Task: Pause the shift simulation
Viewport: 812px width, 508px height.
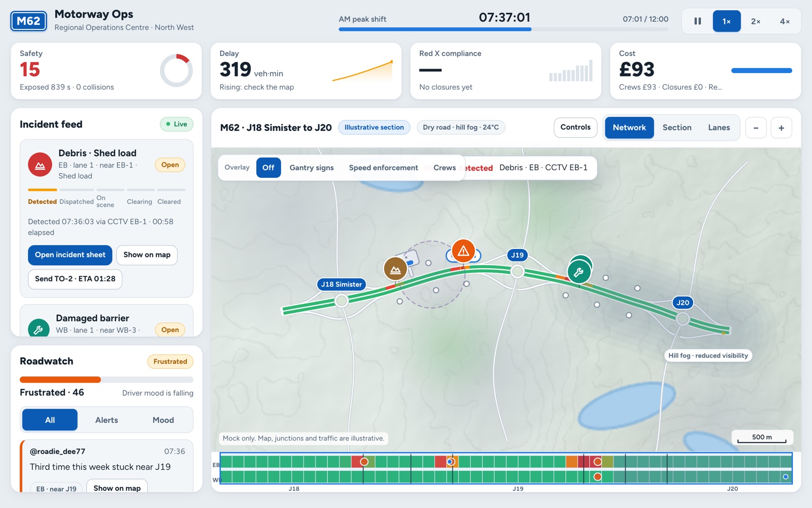Action: coord(698,21)
